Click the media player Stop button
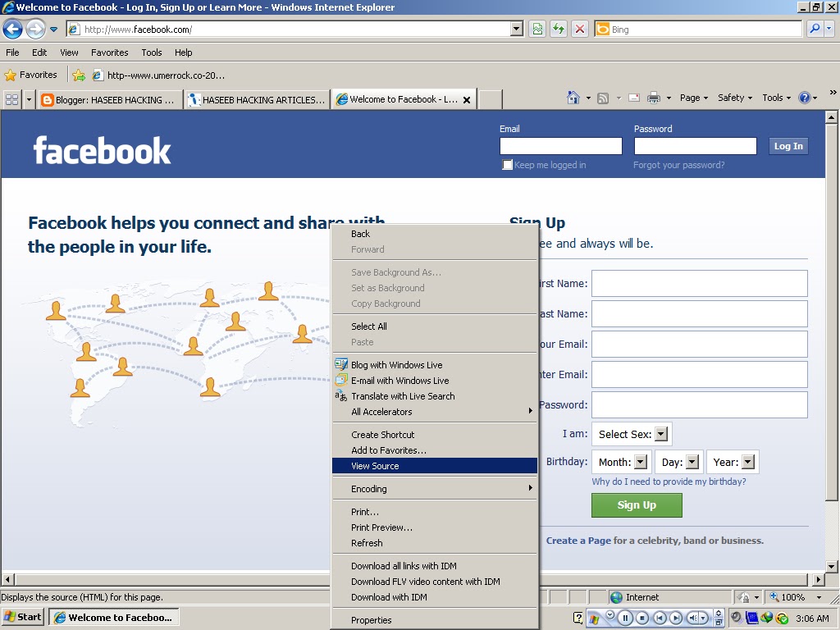Screen dimensions: 840x630 click(x=642, y=618)
